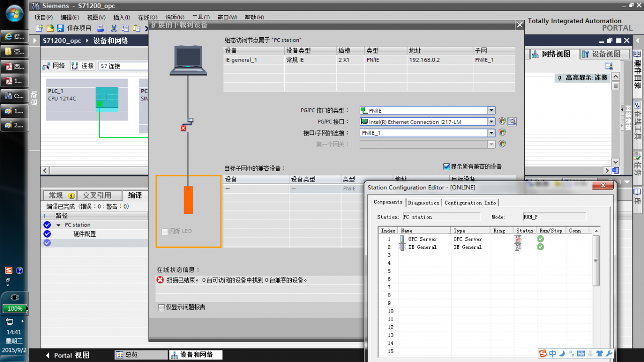The image size is (644, 362).
Task: Toggle 'Show all compatible devices' checkbox
Action: (446, 167)
